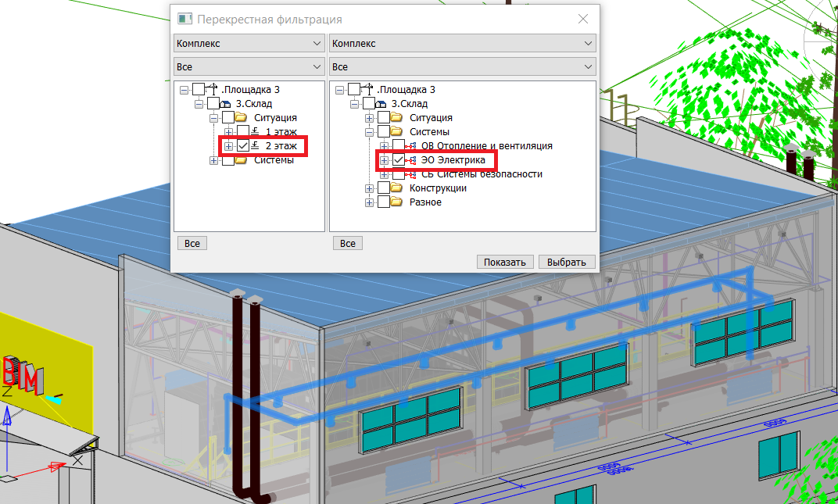The image size is (838, 504).
Task: Enable the СБ Системы безопасности checkbox
Action: pos(399,176)
